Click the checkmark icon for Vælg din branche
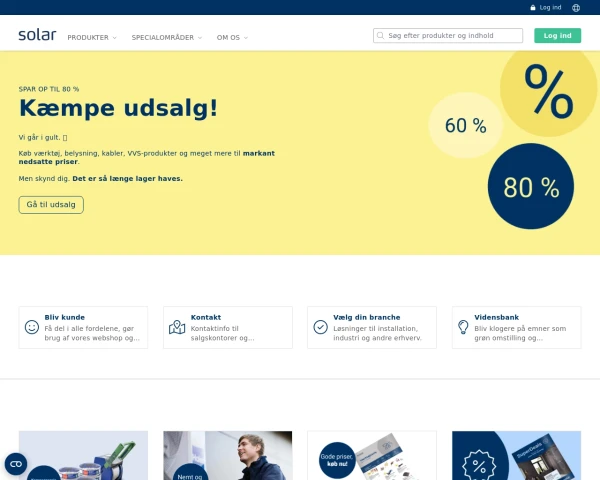 coord(320,327)
